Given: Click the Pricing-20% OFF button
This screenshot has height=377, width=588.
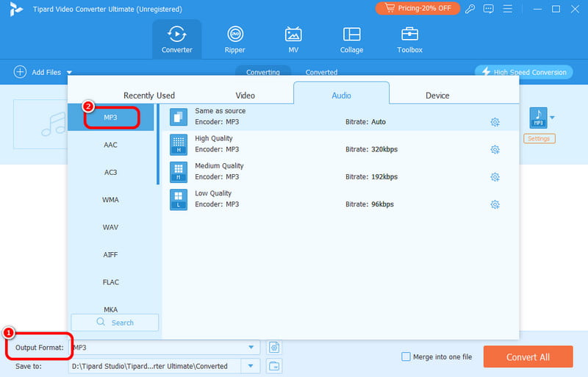Looking at the screenshot, I should coord(417,8).
